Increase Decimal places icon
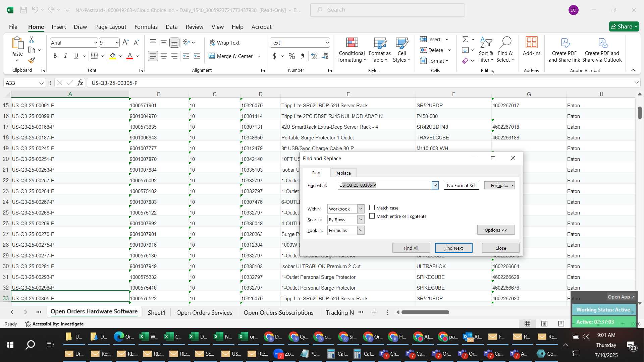Viewport: 644px width, 362px height. tap(314, 56)
